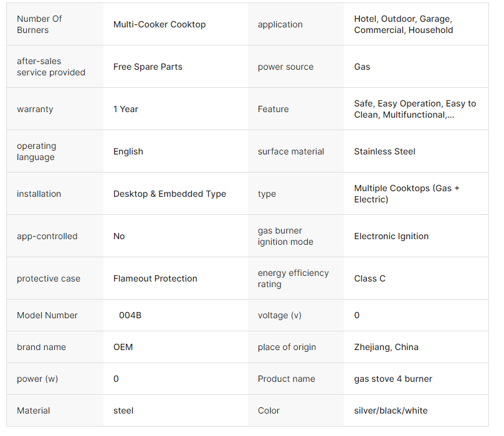
Task: Click the 'Hotel, Outdoor, Garage, Commercial, Household' value
Action: (x=403, y=24)
